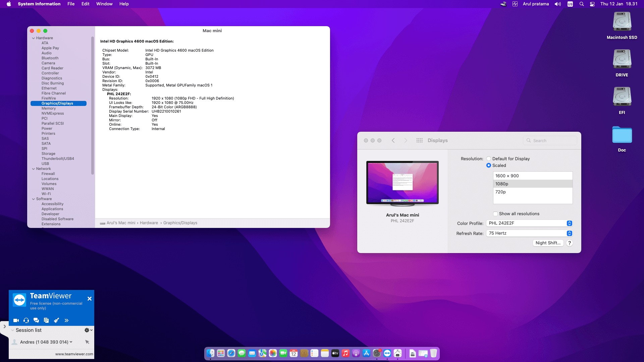
Task: Select the Scaled resolution radio button
Action: 489,166
